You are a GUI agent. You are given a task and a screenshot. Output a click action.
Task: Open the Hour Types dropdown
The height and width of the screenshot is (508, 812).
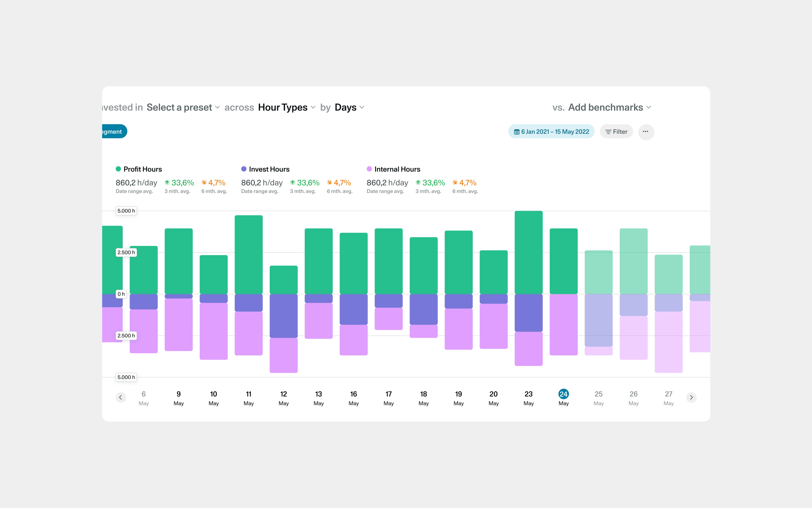coord(287,108)
